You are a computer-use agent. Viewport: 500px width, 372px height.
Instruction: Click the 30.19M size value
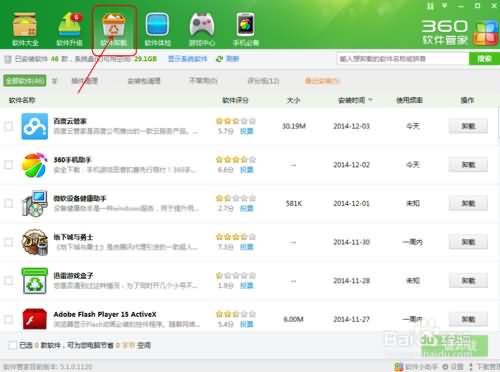pos(294,126)
